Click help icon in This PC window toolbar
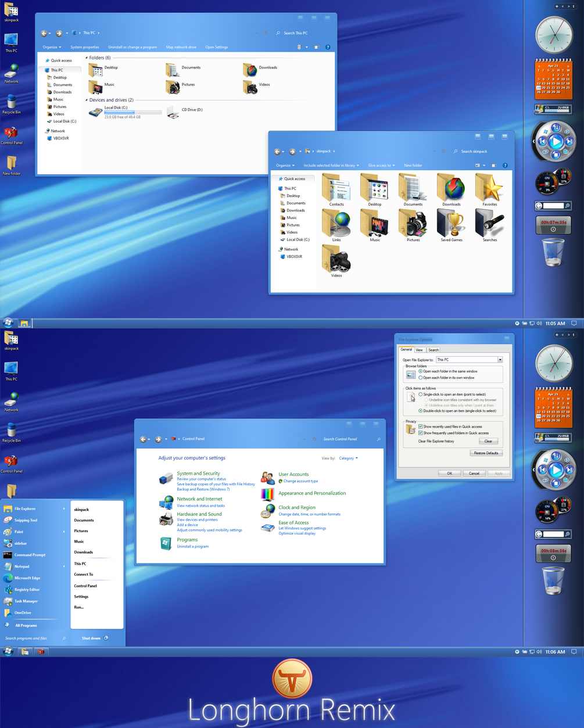 tap(328, 47)
